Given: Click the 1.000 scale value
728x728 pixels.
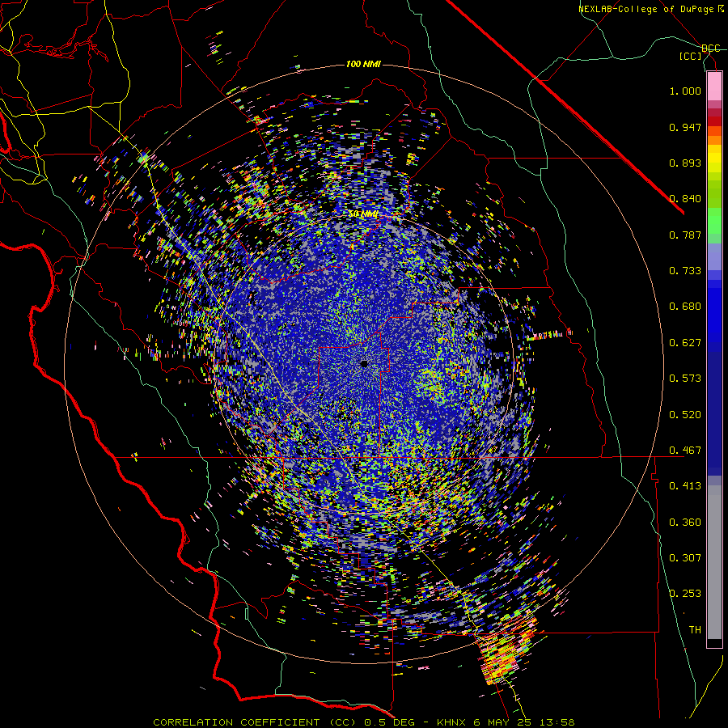Looking at the screenshot, I should (685, 91).
